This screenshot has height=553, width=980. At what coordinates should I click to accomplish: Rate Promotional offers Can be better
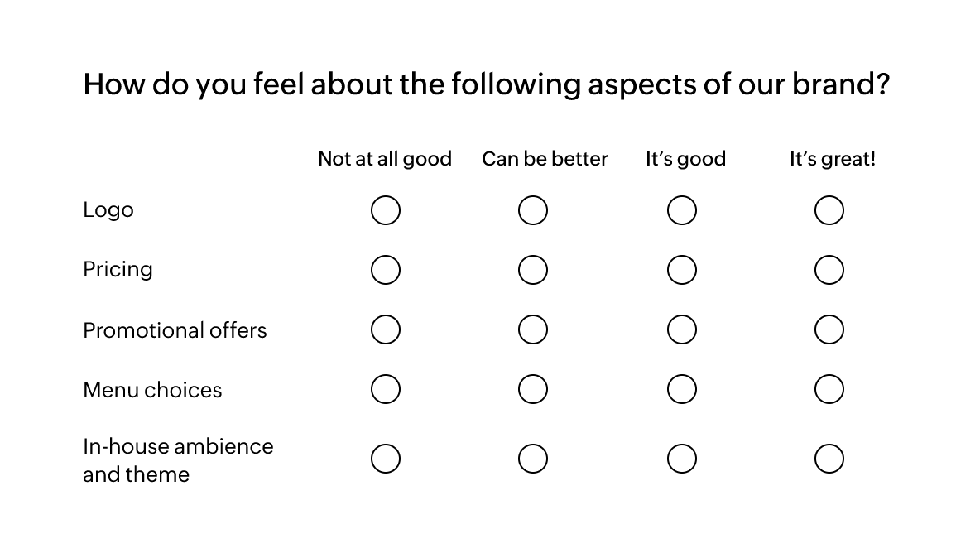(533, 329)
